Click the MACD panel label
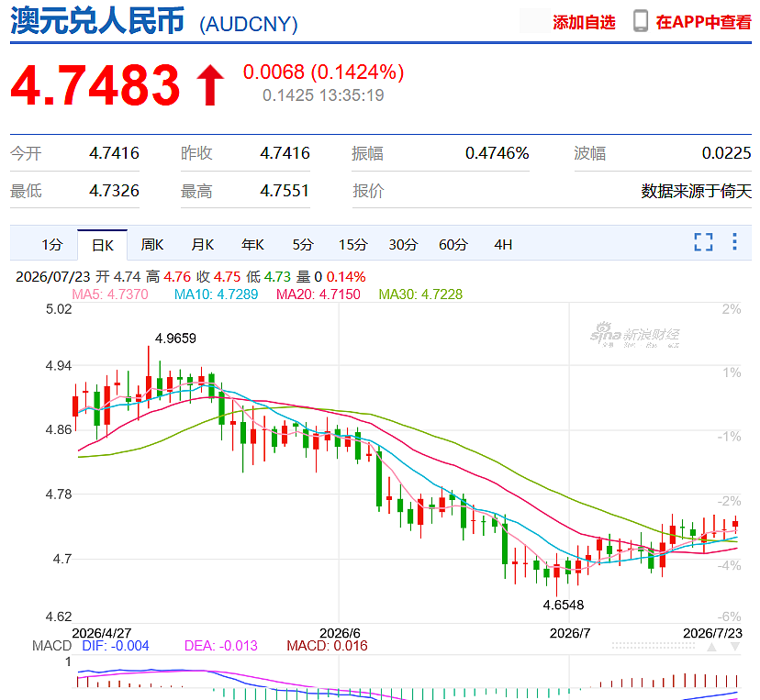Viewport: 760px width, 700px height. (x=51, y=646)
